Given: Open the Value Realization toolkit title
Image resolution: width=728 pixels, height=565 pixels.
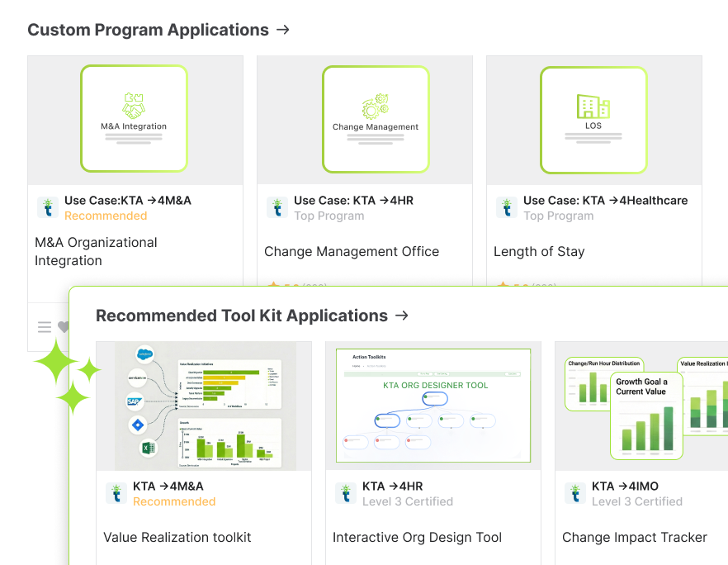Looking at the screenshot, I should (177, 537).
